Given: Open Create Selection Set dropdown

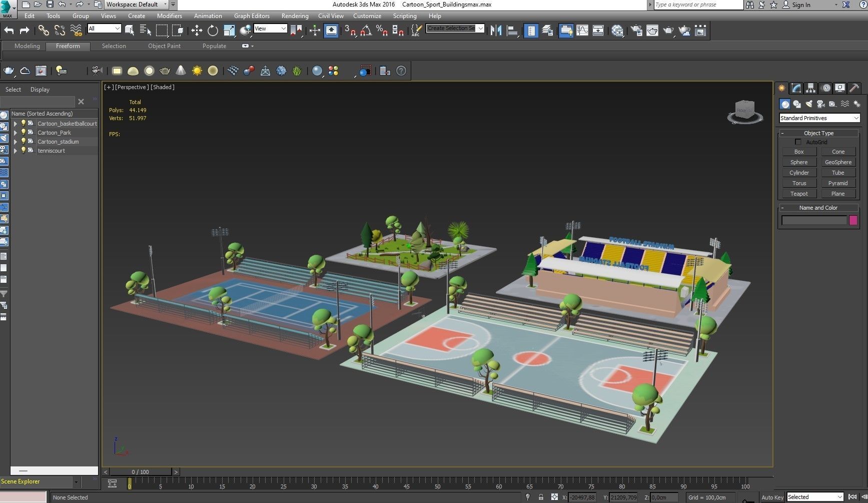Looking at the screenshot, I should pyautogui.click(x=455, y=29).
